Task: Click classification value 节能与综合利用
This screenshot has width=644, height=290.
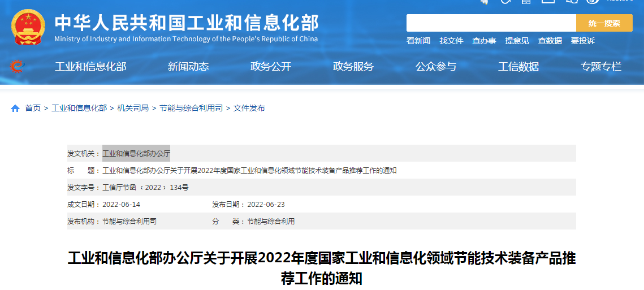Action: (271, 221)
